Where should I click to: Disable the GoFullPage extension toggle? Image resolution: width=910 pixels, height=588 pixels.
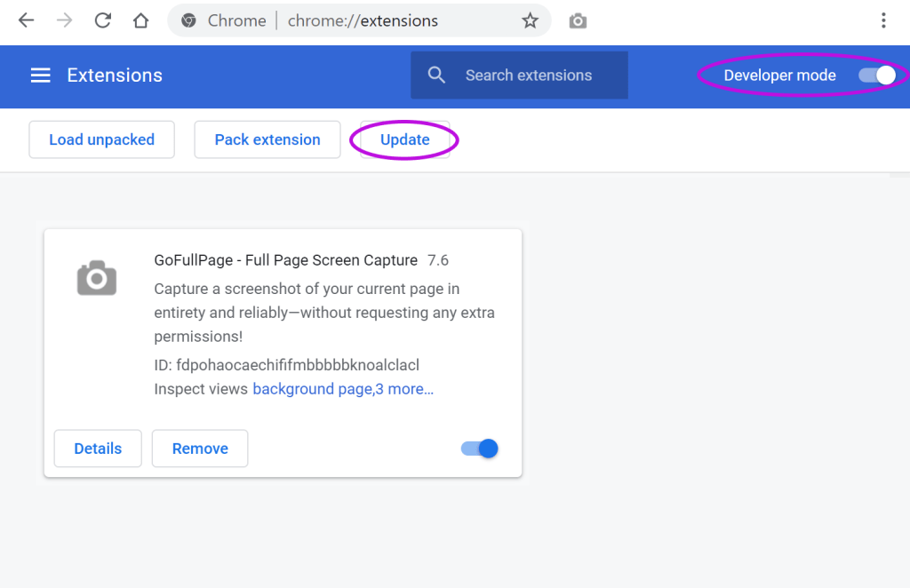(x=479, y=449)
